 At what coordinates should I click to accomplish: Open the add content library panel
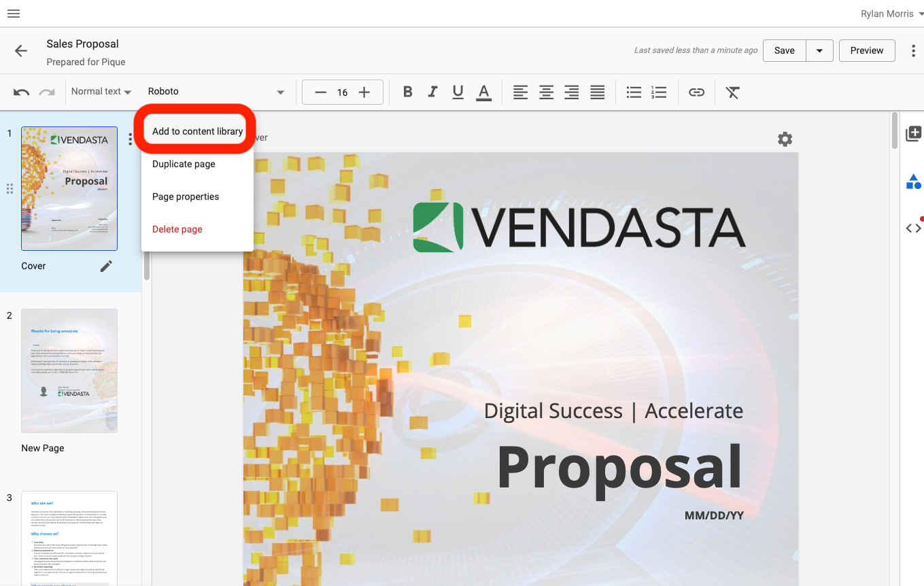pos(913,134)
